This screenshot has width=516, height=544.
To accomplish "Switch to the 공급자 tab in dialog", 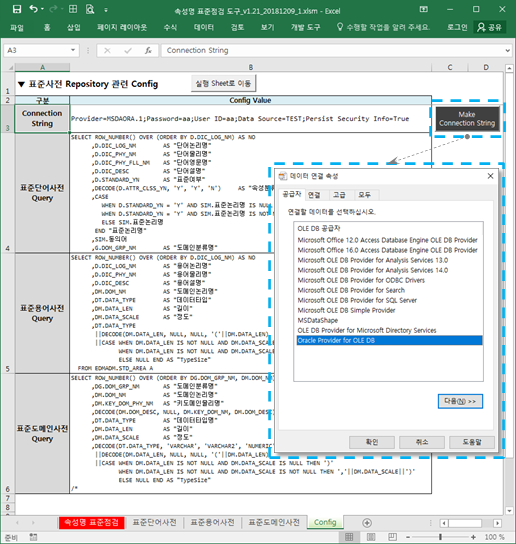I will [292, 194].
